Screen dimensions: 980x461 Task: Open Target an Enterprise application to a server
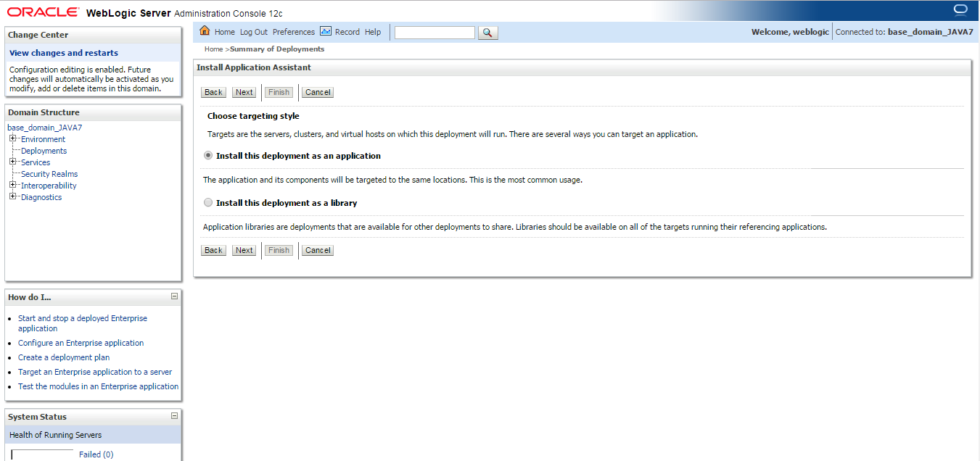click(x=95, y=372)
